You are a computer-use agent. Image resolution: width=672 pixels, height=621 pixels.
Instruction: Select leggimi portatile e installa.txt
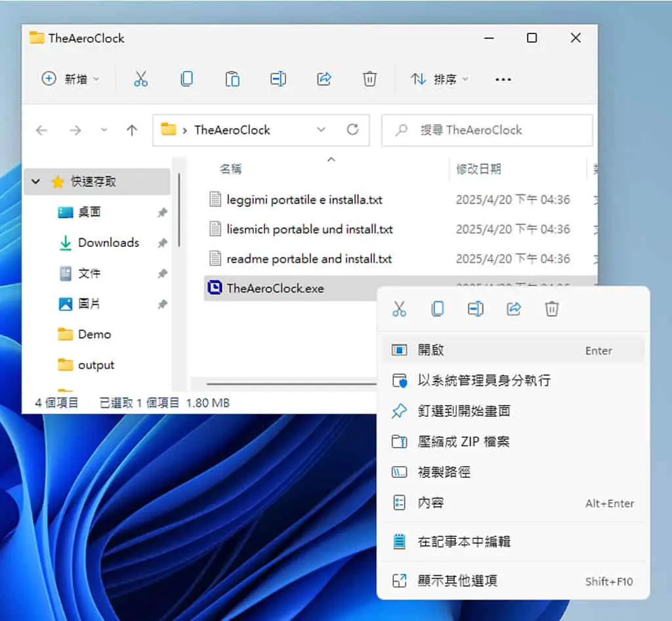[x=304, y=200]
